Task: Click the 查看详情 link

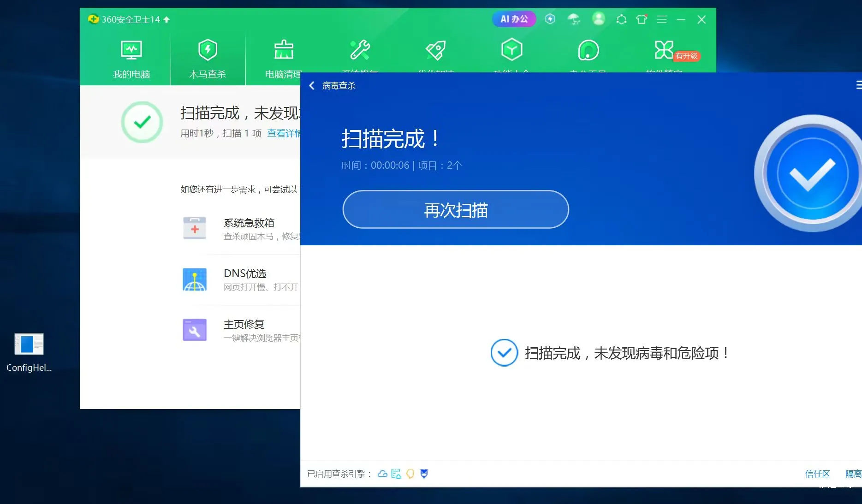Action: [283, 133]
